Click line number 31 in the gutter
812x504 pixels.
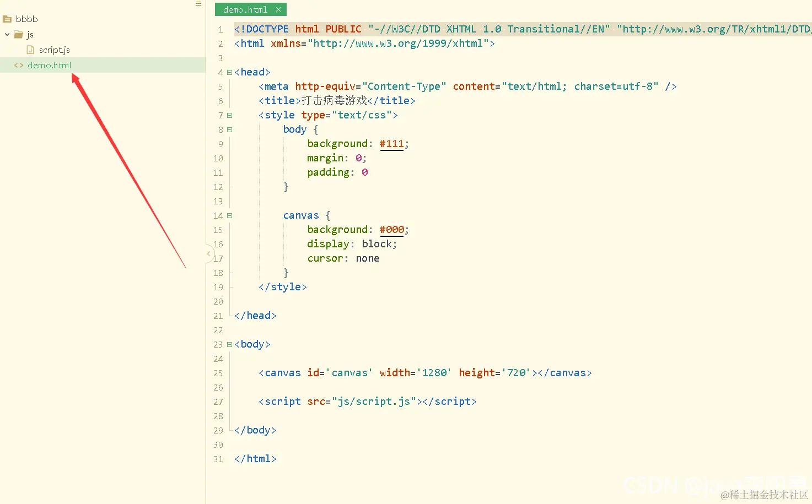click(x=218, y=459)
